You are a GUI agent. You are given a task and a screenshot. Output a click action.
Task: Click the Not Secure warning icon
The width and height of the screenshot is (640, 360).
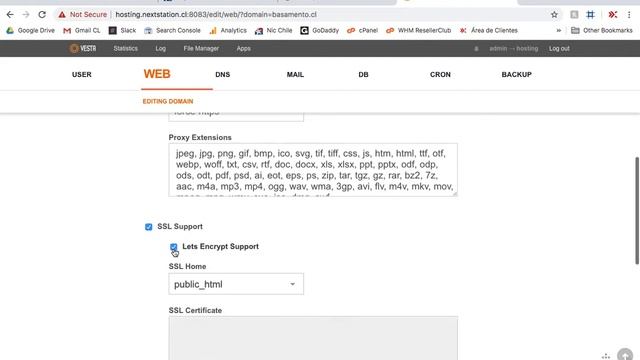pos(62,14)
